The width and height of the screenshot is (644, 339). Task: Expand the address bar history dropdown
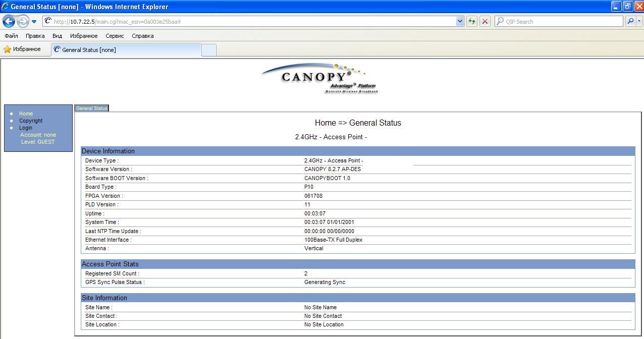point(460,21)
